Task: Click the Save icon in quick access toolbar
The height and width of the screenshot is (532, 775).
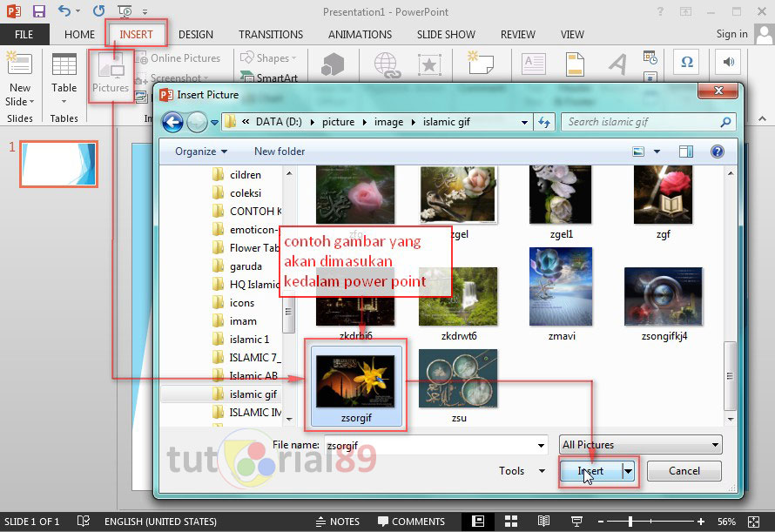Action: [x=38, y=10]
